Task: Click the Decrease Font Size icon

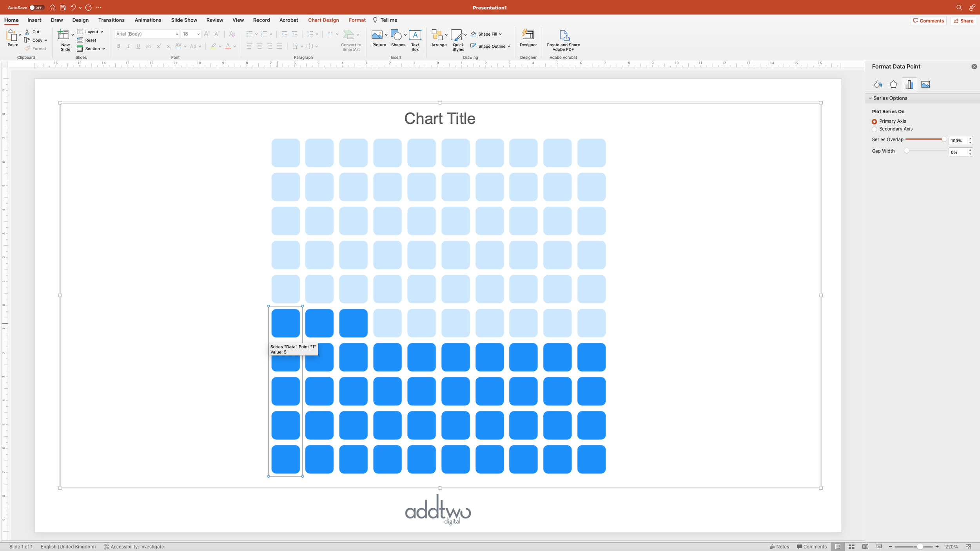Action: coord(217,34)
